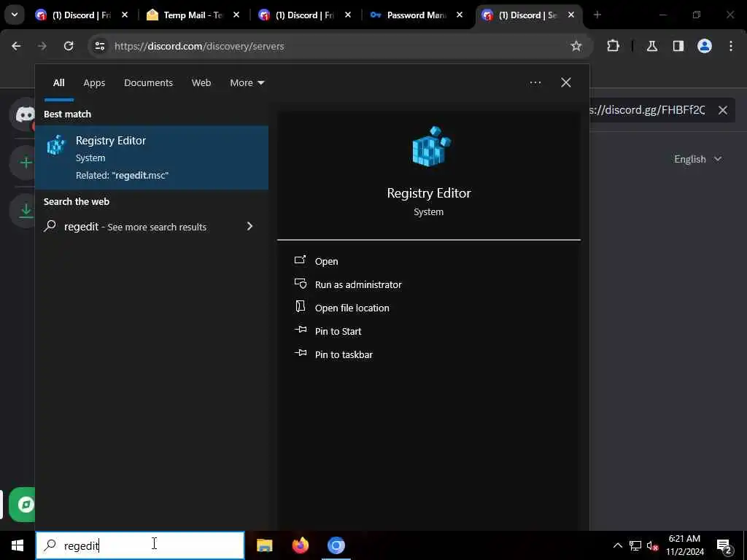
Task: Reload the Discord page in Chrome
Action: (x=69, y=46)
